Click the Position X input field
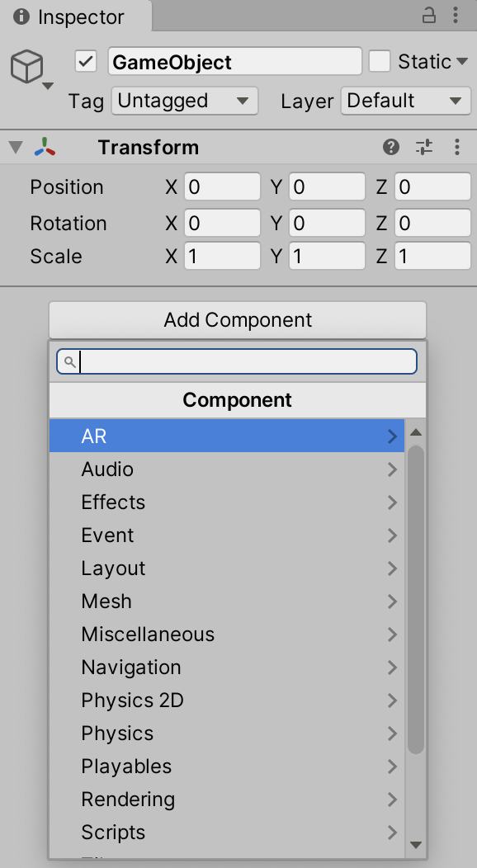This screenshot has width=477, height=868. coord(222,186)
